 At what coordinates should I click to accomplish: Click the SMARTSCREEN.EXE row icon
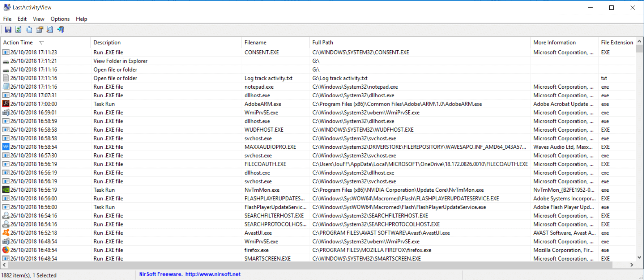tap(6, 259)
